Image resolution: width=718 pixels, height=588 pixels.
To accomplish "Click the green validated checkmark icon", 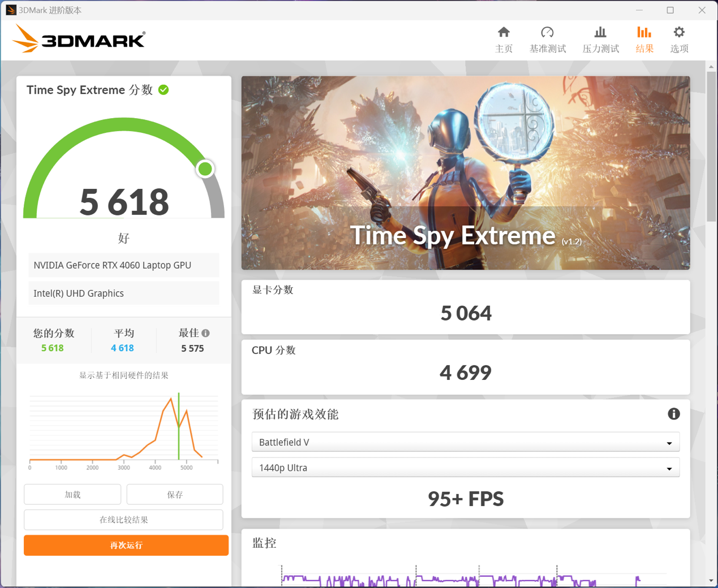I will (164, 90).
